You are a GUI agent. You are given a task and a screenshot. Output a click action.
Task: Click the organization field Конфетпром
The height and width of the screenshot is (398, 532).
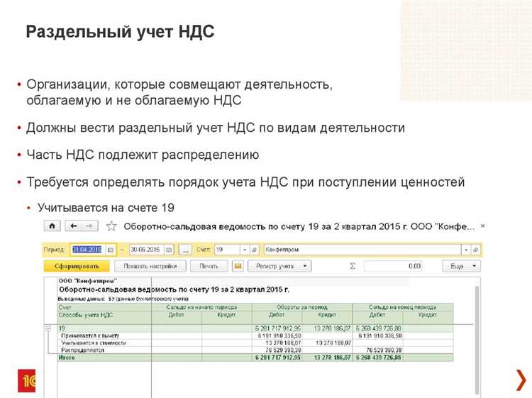point(362,250)
